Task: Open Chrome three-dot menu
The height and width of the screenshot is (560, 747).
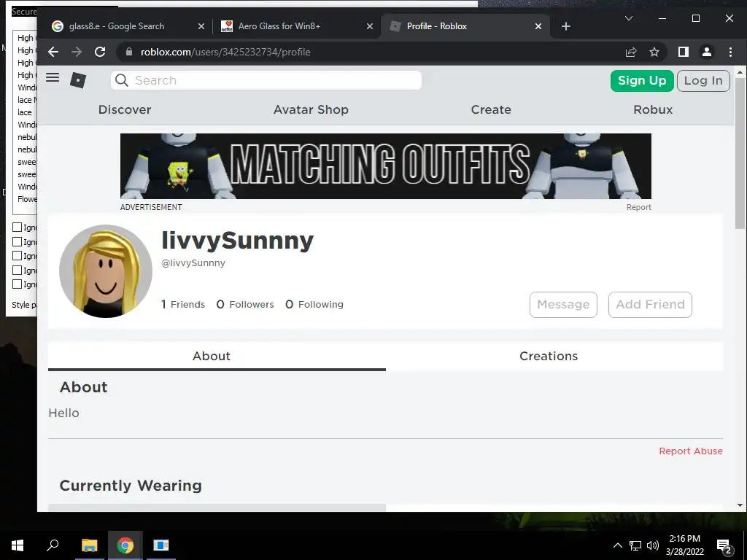Action: [x=730, y=52]
